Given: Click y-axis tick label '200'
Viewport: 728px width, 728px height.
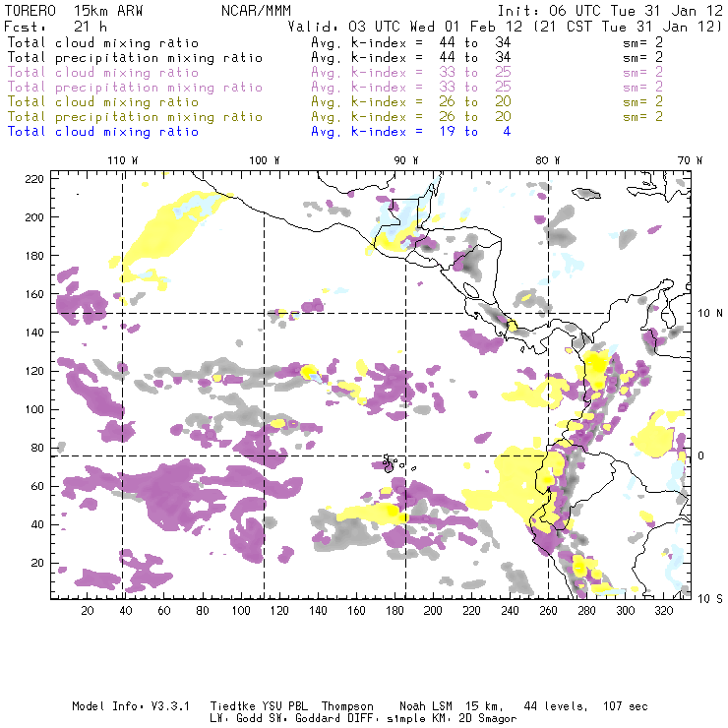Looking at the screenshot, I should 34,217.
